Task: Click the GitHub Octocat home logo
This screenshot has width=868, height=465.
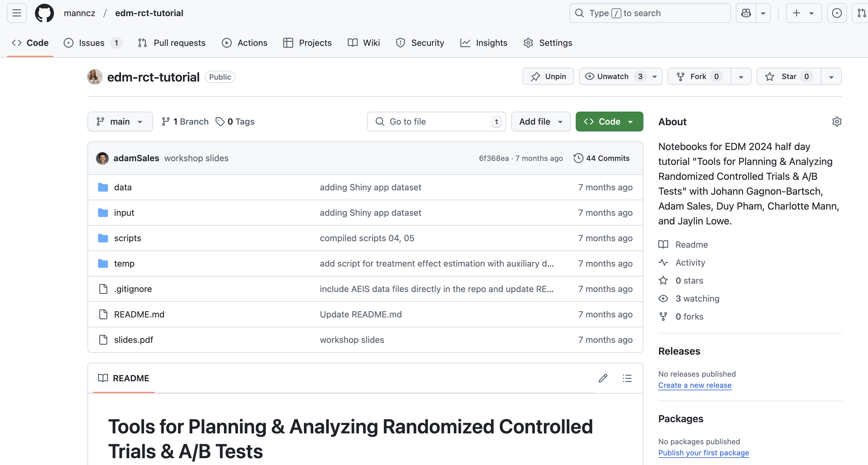Action: click(44, 13)
